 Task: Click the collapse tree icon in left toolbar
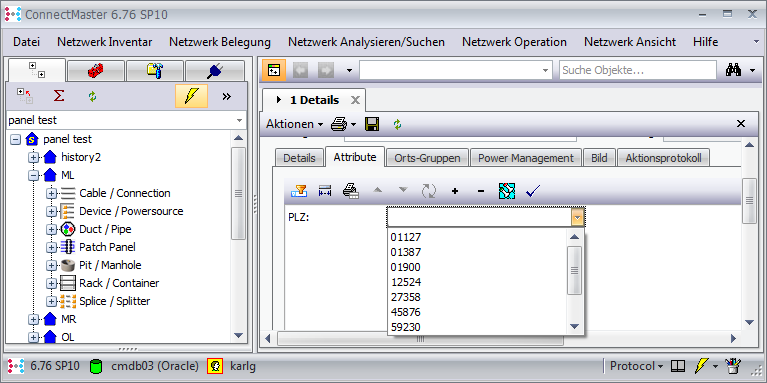[24, 96]
